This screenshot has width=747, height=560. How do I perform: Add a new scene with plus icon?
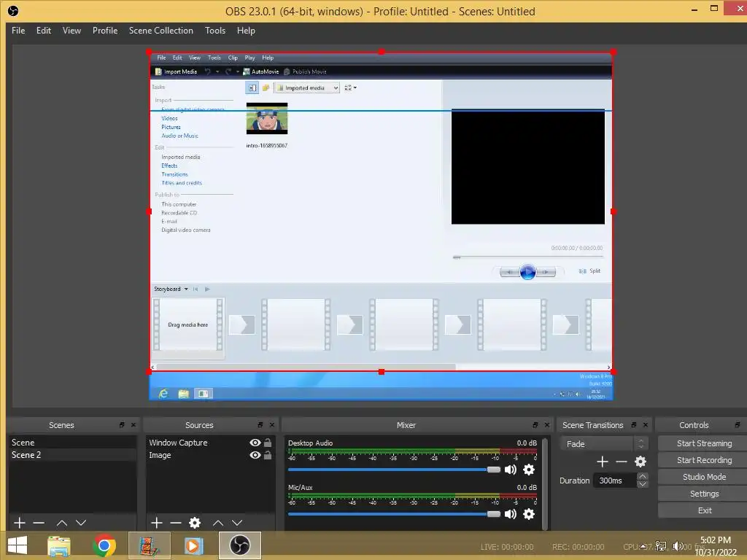click(x=20, y=523)
